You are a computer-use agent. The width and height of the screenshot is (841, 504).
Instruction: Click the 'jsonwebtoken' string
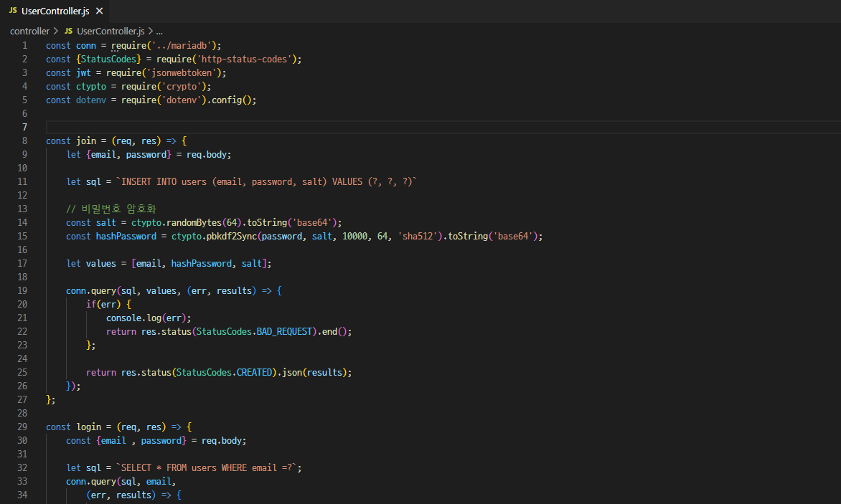(x=182, y=73)
